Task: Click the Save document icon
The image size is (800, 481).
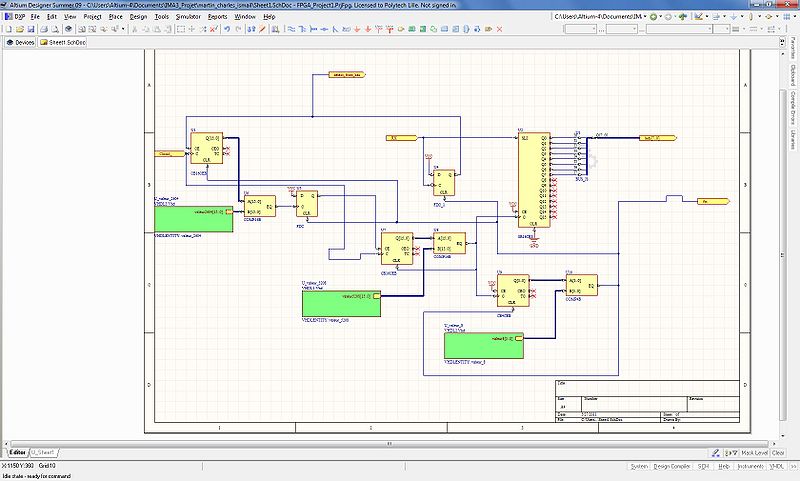Action: [x=30, y=29]
